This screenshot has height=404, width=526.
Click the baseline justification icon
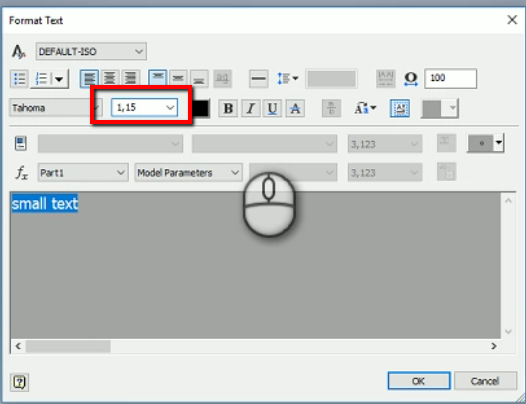(222, 79)
